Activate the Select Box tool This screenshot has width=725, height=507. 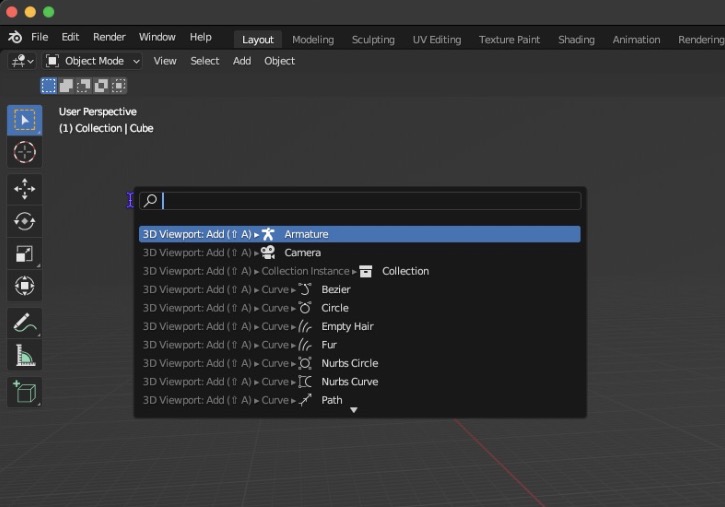25,120
